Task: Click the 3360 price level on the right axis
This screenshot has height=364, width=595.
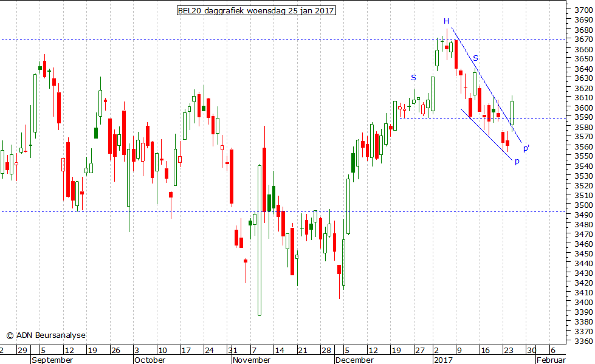Action: tap(583, 341)
